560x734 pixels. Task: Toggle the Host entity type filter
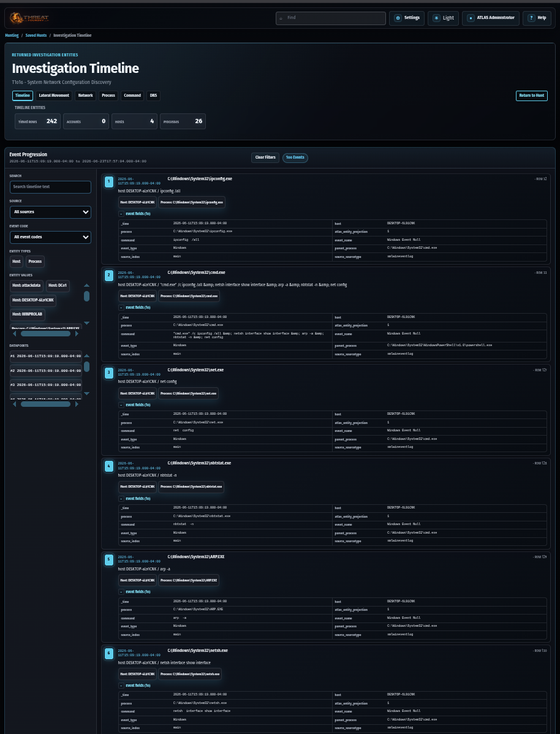[x=17, y=262]
